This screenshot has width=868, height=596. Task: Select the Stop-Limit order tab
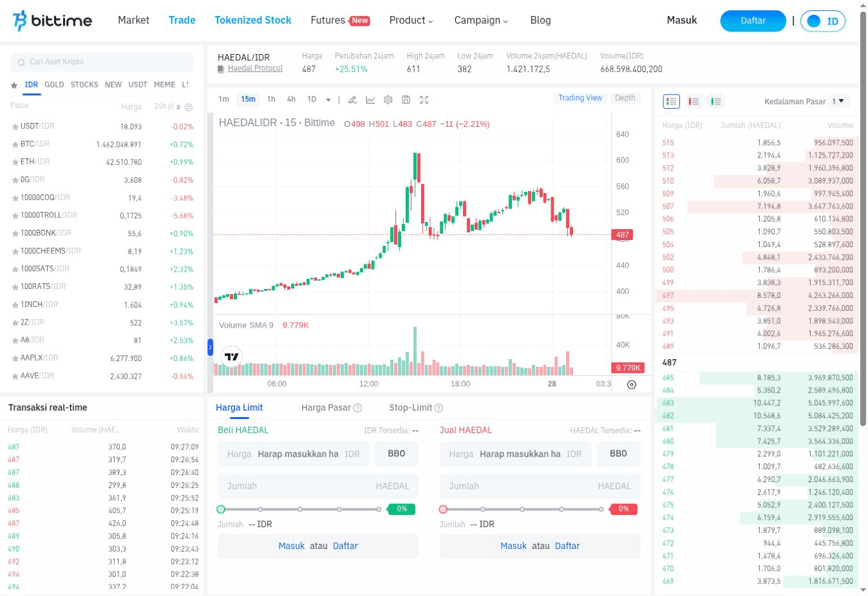tap(411, 408)
